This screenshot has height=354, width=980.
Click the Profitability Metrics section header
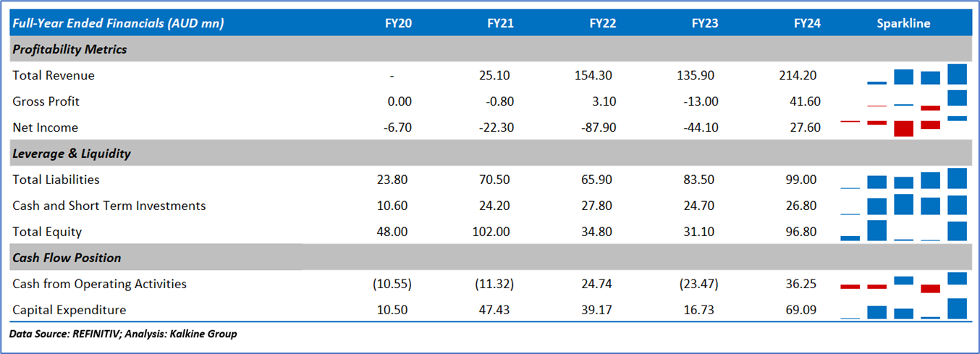69,49
